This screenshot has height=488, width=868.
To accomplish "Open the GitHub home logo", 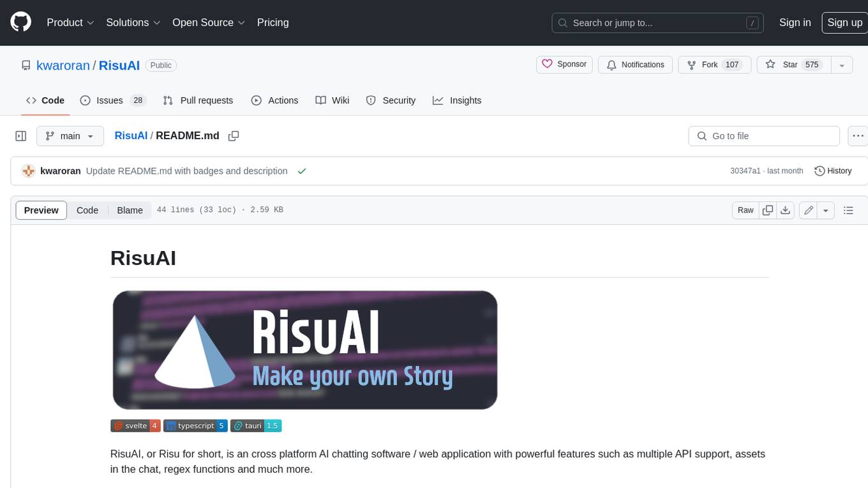I will (x=20, y=22).
